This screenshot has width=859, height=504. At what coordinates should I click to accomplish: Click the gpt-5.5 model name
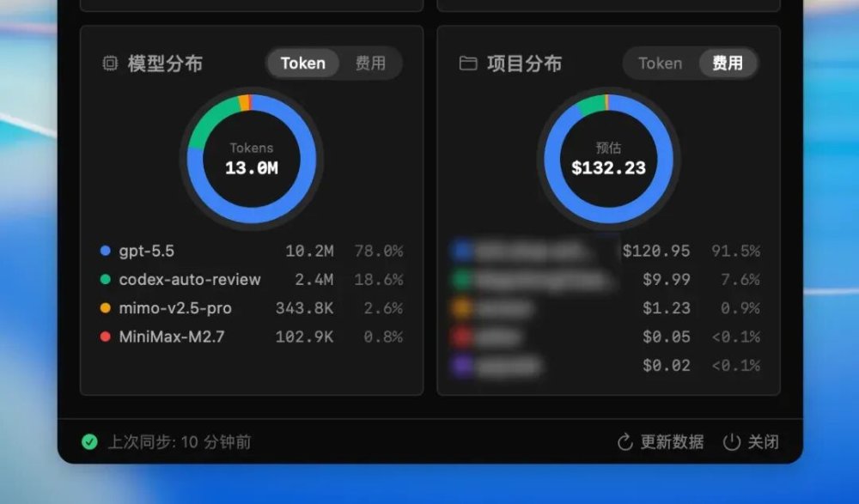point(147,251)
